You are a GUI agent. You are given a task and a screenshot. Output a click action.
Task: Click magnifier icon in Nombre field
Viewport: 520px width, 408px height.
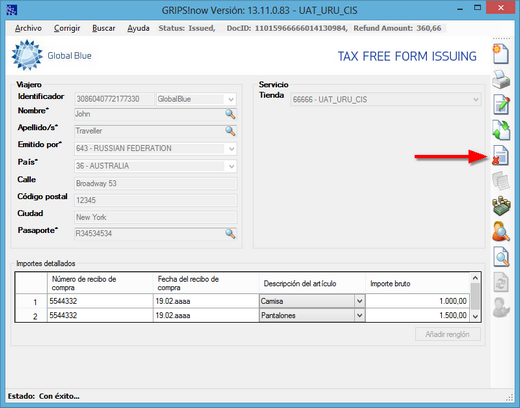tap(230, 114)
